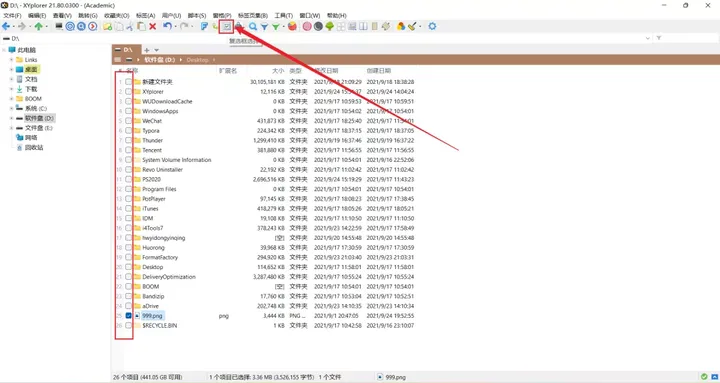The width and height of the screenshot is (720, 383).
Task: Click the red X delete icon
Action: [x=152, y=27]
